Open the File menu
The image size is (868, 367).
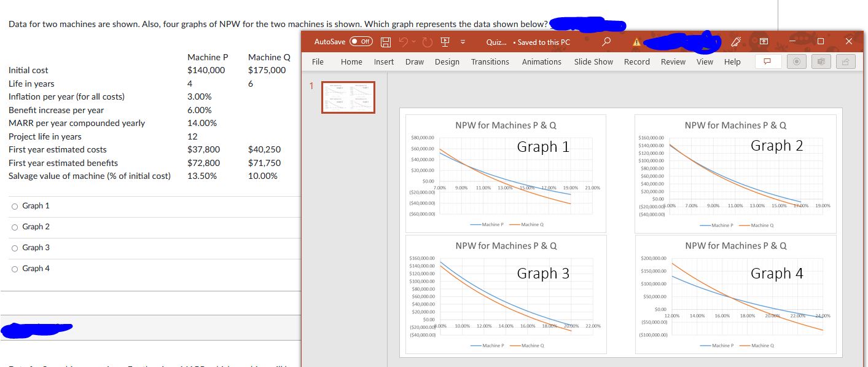tap(317, 61)
